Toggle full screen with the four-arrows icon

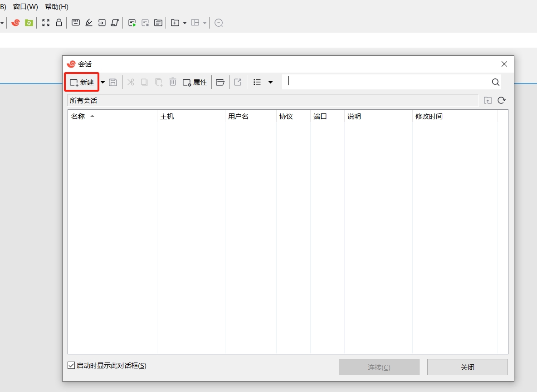(x=45, y=23)
